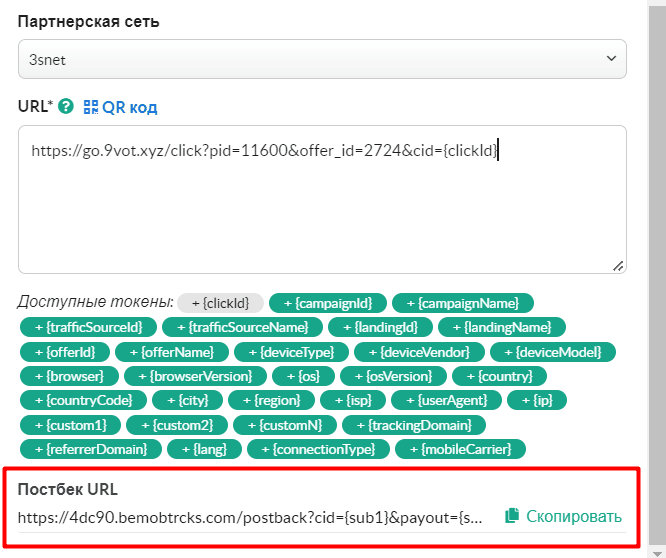Add the {campaignName} token
The image size is (666, 558).
click(463, 303)
